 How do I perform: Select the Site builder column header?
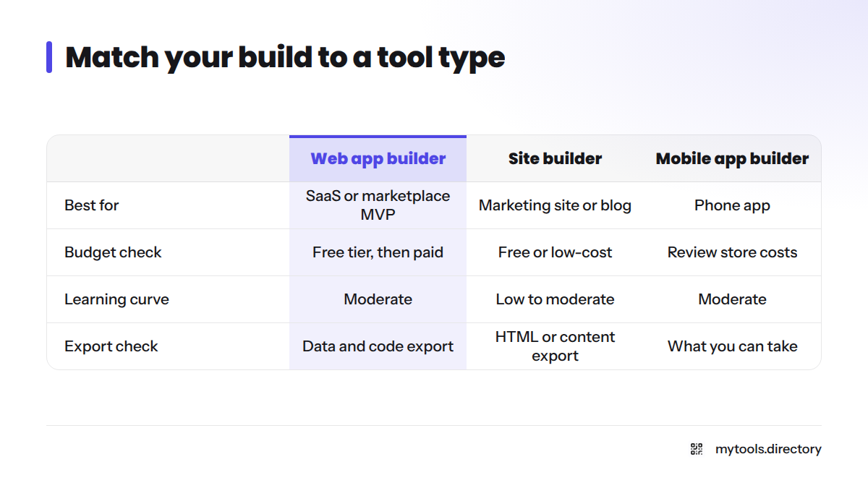(x=555, y=158)
